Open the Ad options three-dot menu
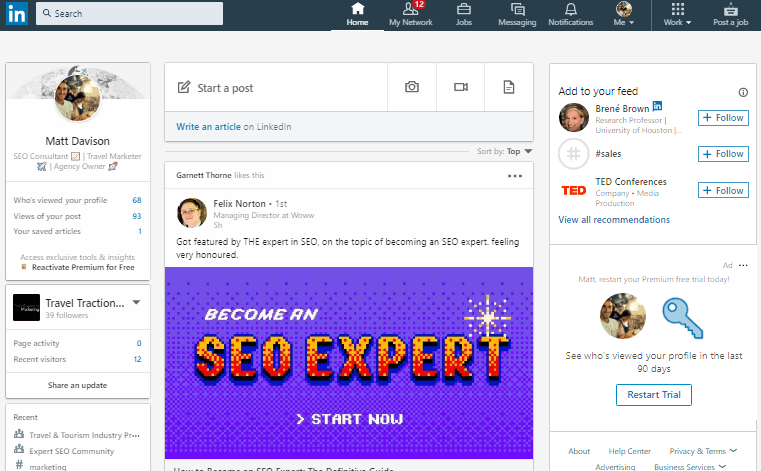The image size is (761, 471). (x=743, y=265)
